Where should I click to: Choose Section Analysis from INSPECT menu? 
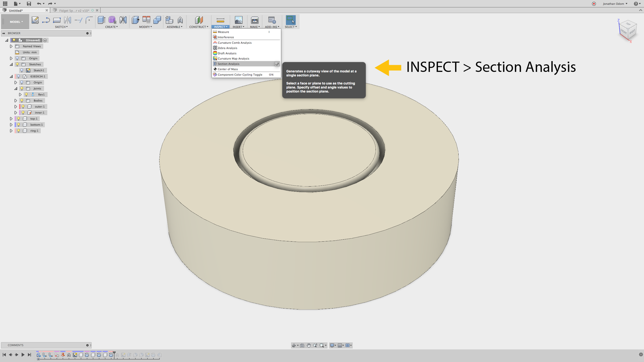[228, 64]
